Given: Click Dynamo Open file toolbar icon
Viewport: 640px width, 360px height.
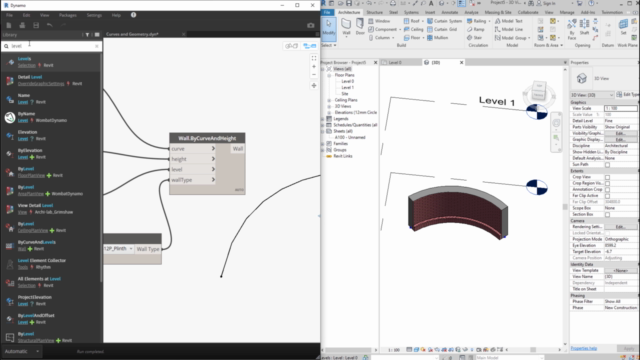Looking at the screenshot, I should tap(22, 25).
